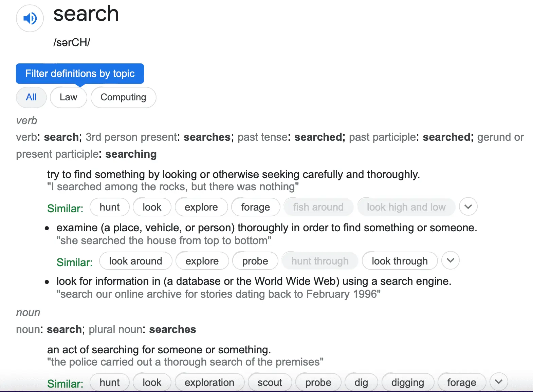Play the audio pronunciation of search

30,18
